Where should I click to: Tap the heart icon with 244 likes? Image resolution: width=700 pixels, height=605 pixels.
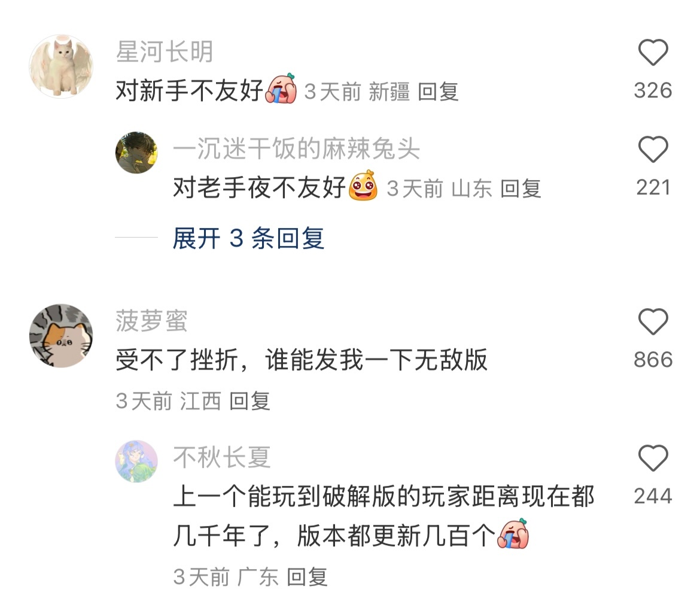[653, 458]
